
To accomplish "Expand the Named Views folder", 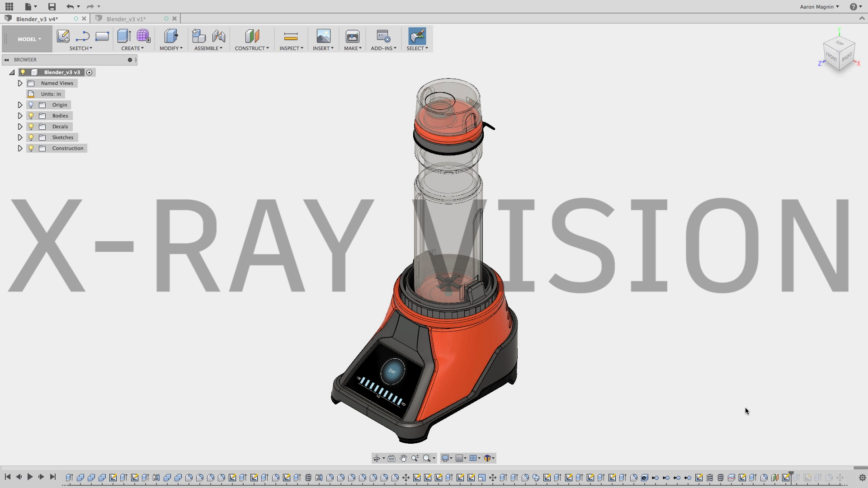I will pos(20,83).
